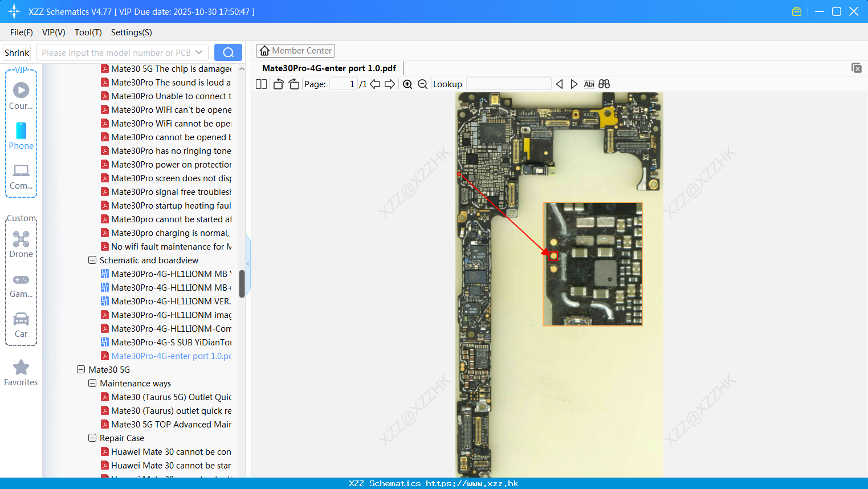
Task: Toggle the Abi text match option
Action: tap(589, 84)
